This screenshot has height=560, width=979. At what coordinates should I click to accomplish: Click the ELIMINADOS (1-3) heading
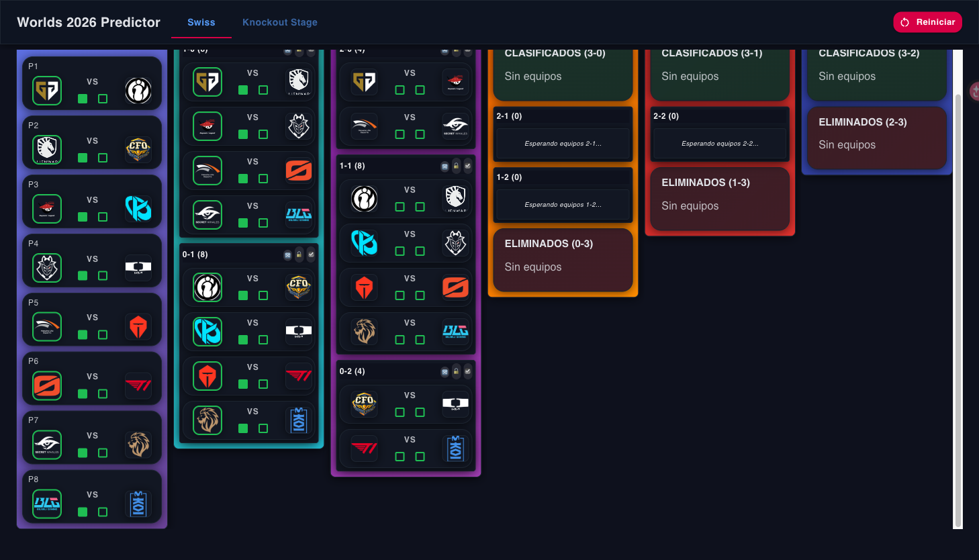(706, 183)
